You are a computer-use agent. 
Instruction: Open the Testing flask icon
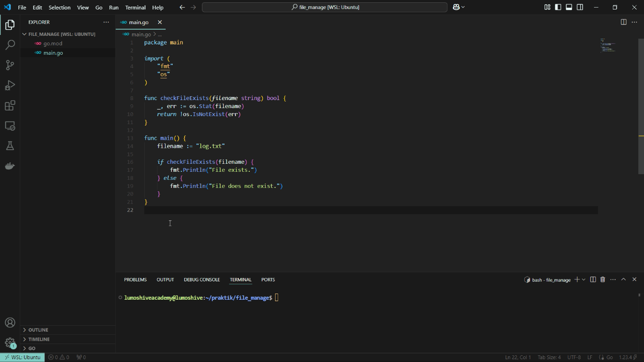[10, 146]
